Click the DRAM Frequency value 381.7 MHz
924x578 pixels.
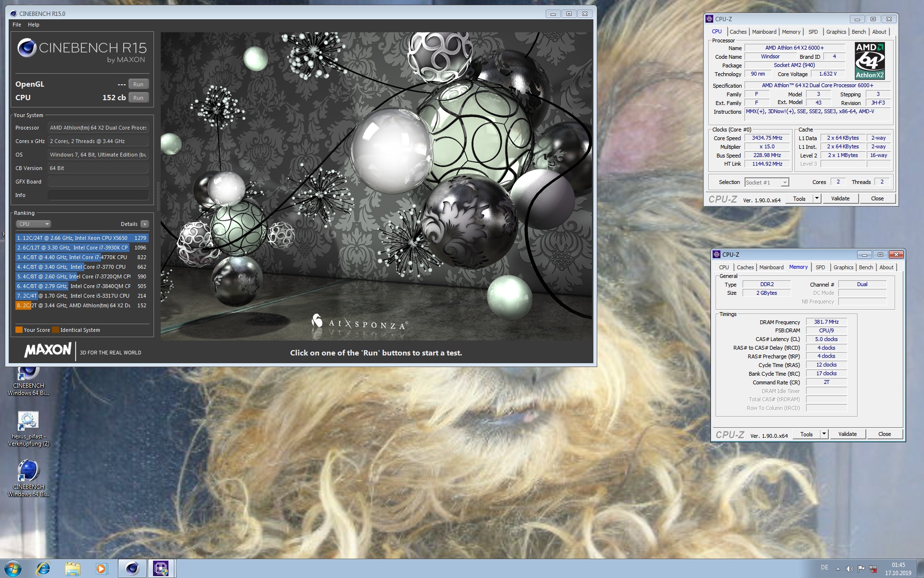[x=826, y=322]
